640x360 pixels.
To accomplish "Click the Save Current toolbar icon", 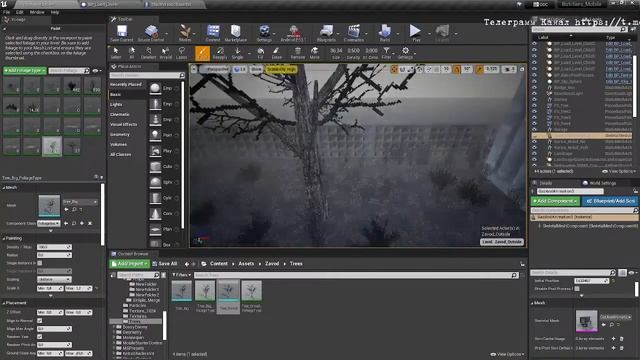I will 122,33.
